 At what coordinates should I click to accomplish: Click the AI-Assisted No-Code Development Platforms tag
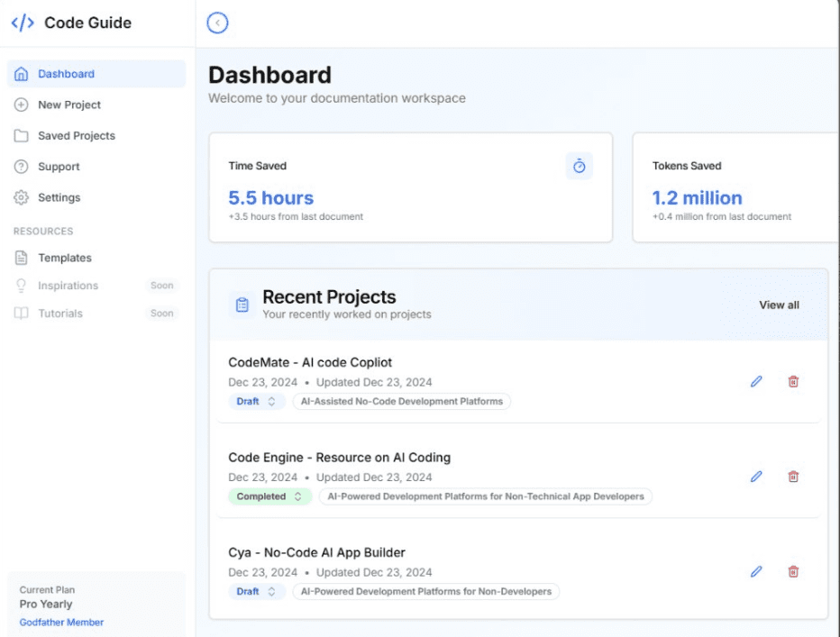pyautogui.click(x=402, y=401)
